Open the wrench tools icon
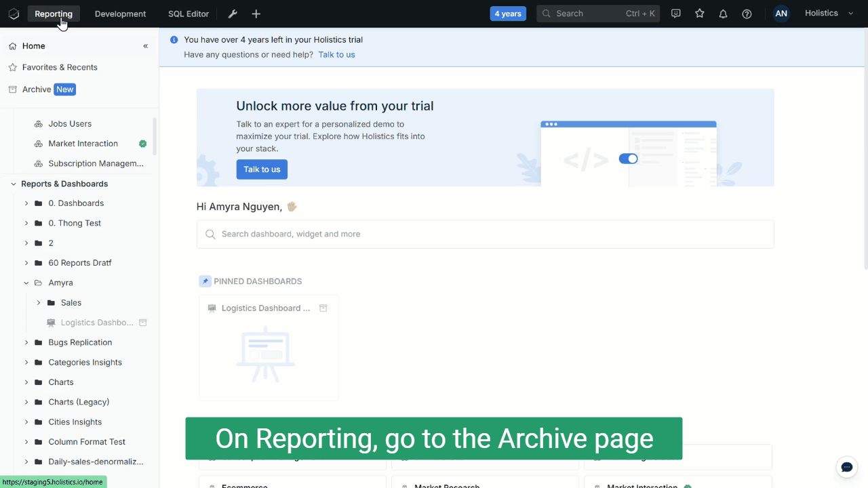This screenshot has height=488, width=868. [233, 14]
